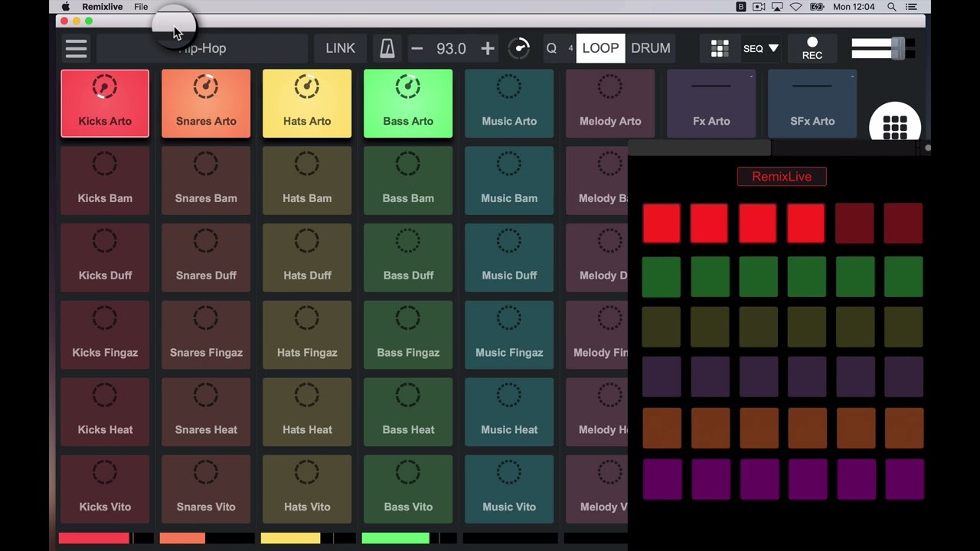
Task: Click the first bright red controller pad
Action: click(661, 223)
